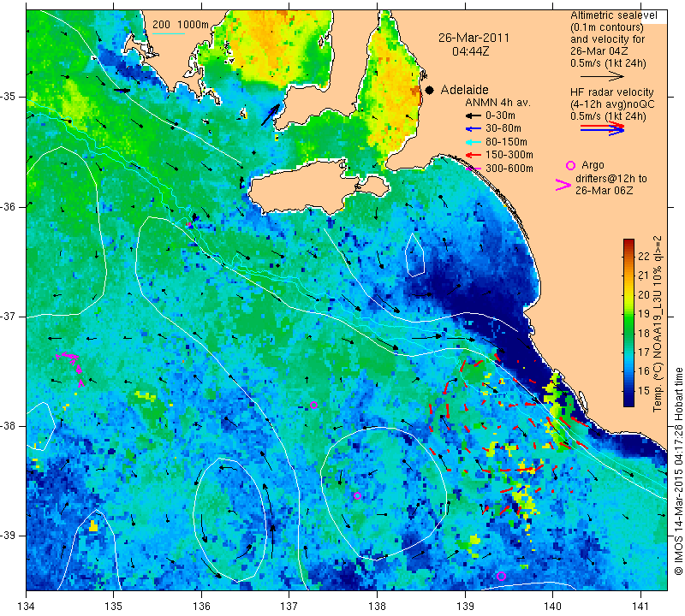Click the 'Adelaide' label
This screenshot has height=616, width=685.
tap(464, 90)
